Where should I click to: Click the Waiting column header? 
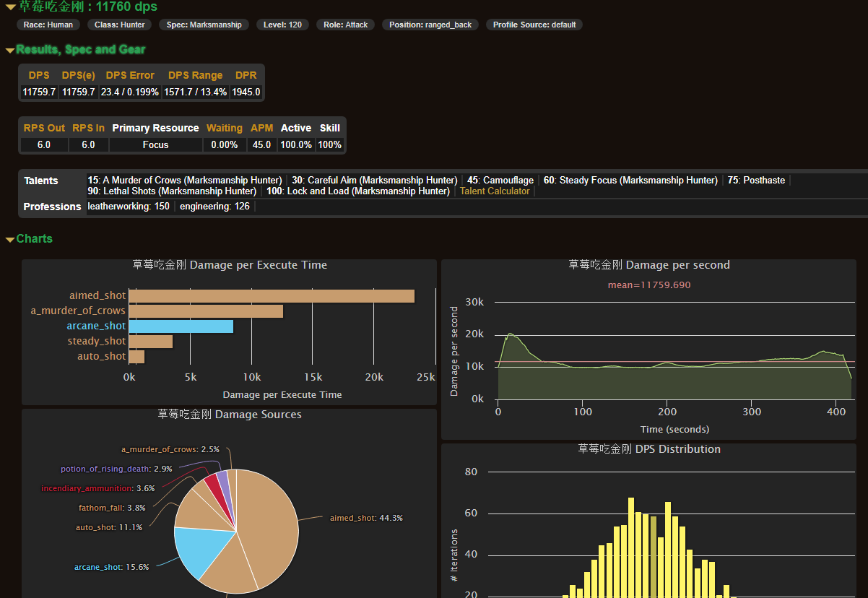tap(224, 128)
